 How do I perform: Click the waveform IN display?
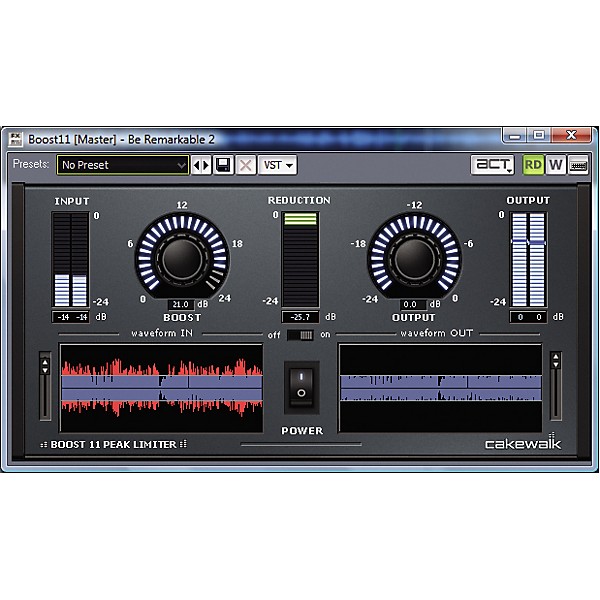tap(161, 388)
